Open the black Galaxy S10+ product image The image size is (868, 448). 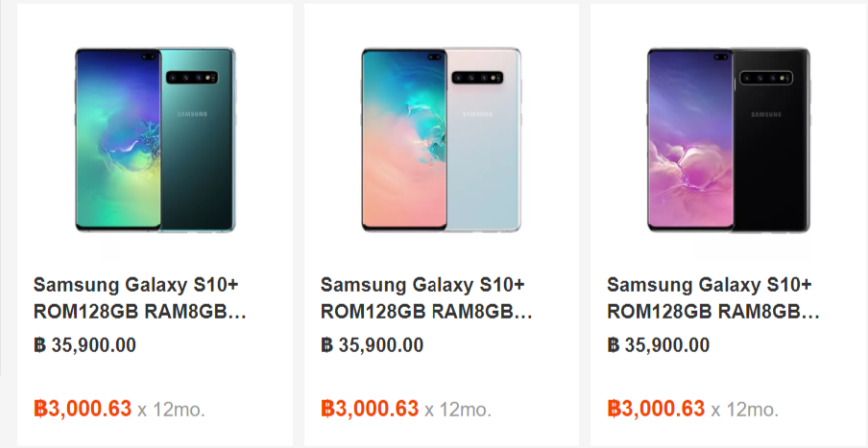pos(728,140)
